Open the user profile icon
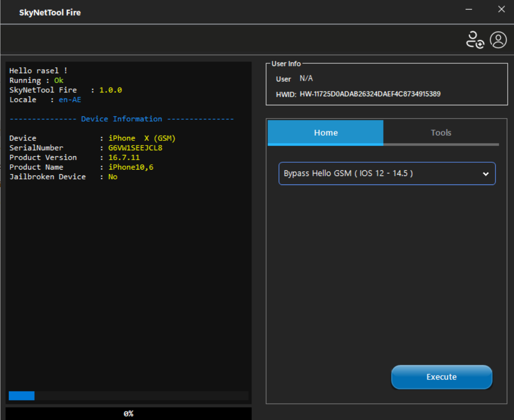This screenshot has width=514, height=420. click(498, 40)
